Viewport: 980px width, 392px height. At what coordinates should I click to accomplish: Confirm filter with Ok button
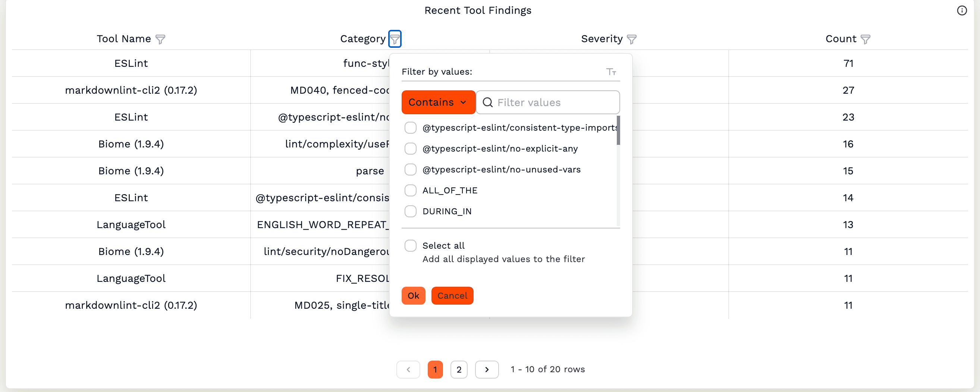(x=414, y=296)
